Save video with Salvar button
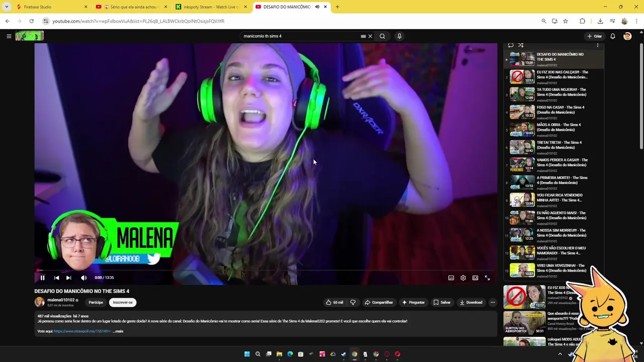Screen dimensions: 644x362 (x=442, y=302)
